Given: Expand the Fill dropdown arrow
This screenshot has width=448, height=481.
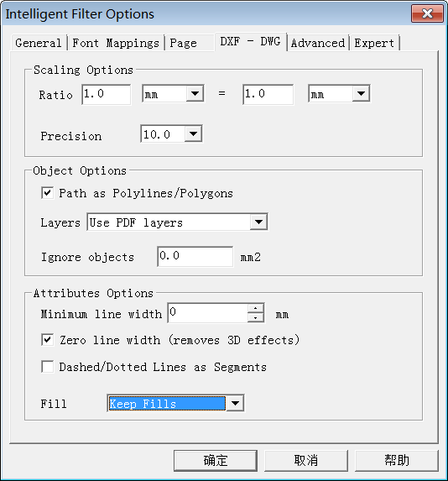Looking at the screenshot, I should point(235,403).
